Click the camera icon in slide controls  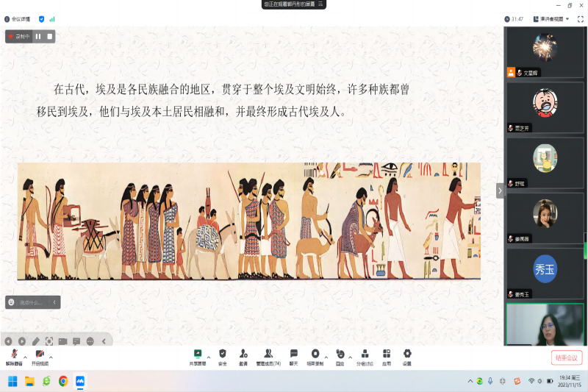click(x=62, y=341)
